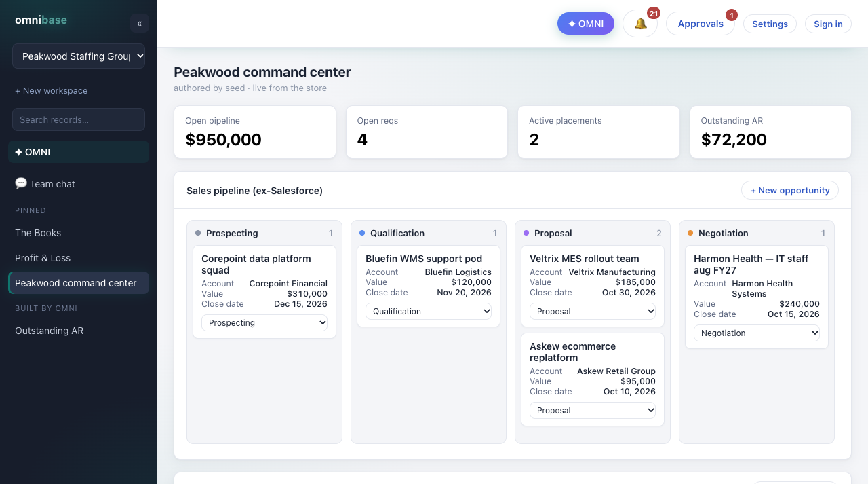Click the Veltrix MES rollout team title
Image resolution: width=868 pixels, height=484 pixels.
tap(585, 259)
